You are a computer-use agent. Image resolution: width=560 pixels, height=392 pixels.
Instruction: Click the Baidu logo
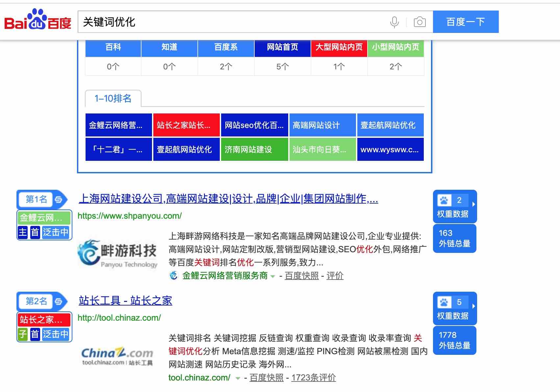[38, 20]
